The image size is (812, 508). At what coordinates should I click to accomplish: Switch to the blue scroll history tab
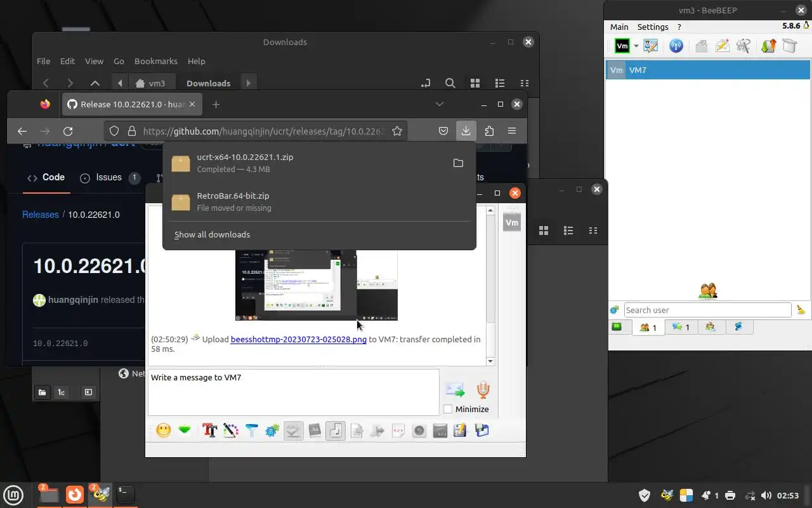[738, 327]
